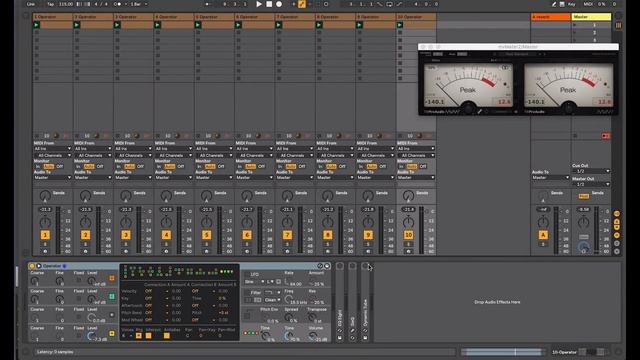Click the Operator save preset icon
This screenshot has height=360, width=640.
[327, 266]
